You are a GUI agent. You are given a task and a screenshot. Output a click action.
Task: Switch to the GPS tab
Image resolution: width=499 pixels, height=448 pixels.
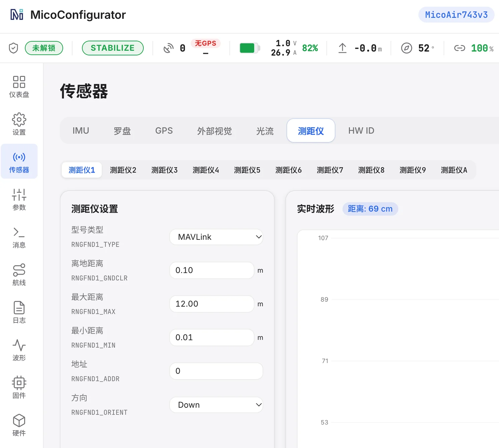(x=164, y=131)
